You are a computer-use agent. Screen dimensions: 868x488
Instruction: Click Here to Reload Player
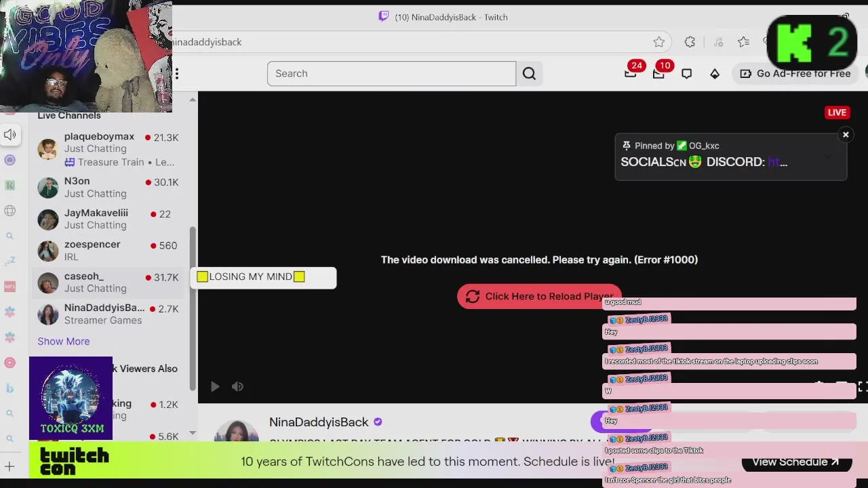click(539, 296)
